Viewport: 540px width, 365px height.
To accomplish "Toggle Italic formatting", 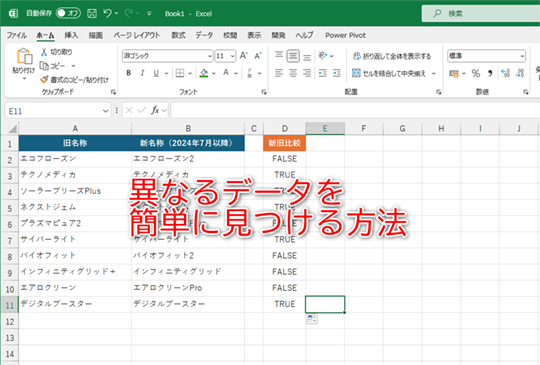I will (x=142, y=73).
